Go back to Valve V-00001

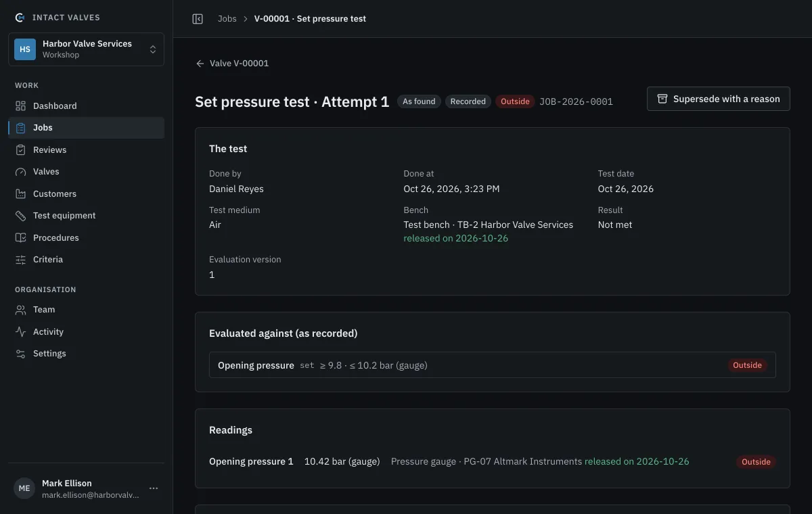click(232, 64)
